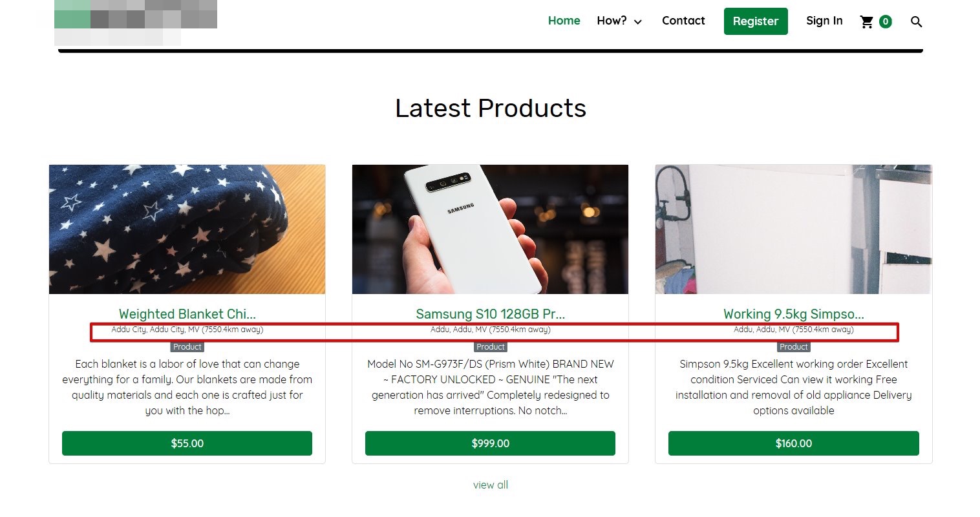Viewport: 980px width, 517px height.
Task: Go to Home menu item
Action: click(x=564, y=21)
